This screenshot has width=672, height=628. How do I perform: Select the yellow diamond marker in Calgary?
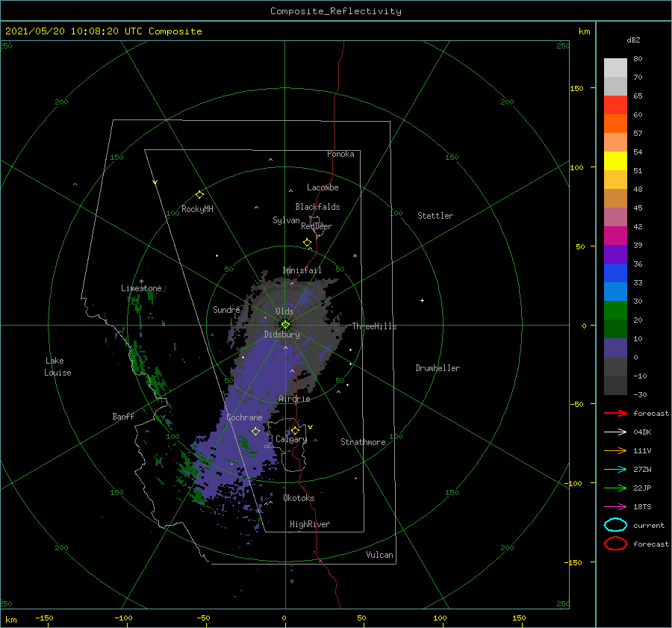pos(295,430)
